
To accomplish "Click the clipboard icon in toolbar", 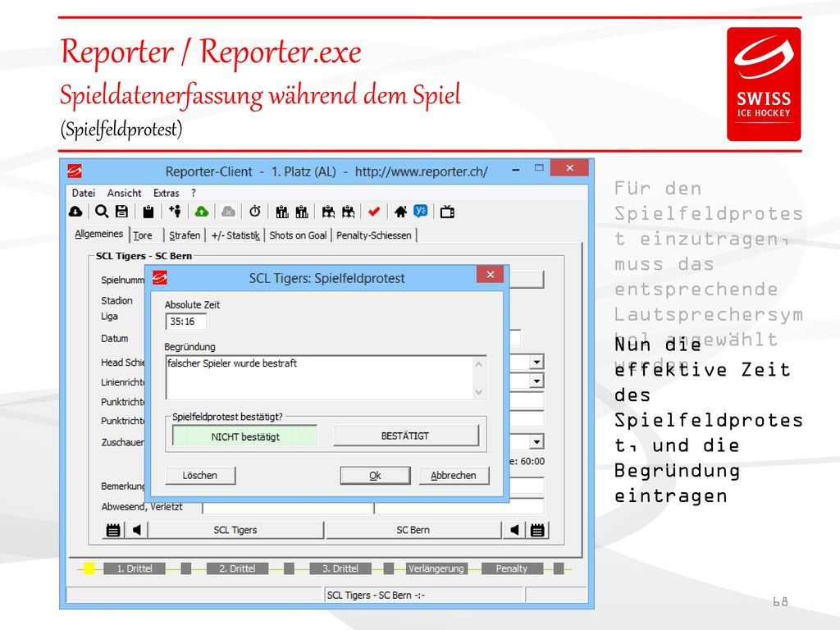I will (x=148, y=212).
